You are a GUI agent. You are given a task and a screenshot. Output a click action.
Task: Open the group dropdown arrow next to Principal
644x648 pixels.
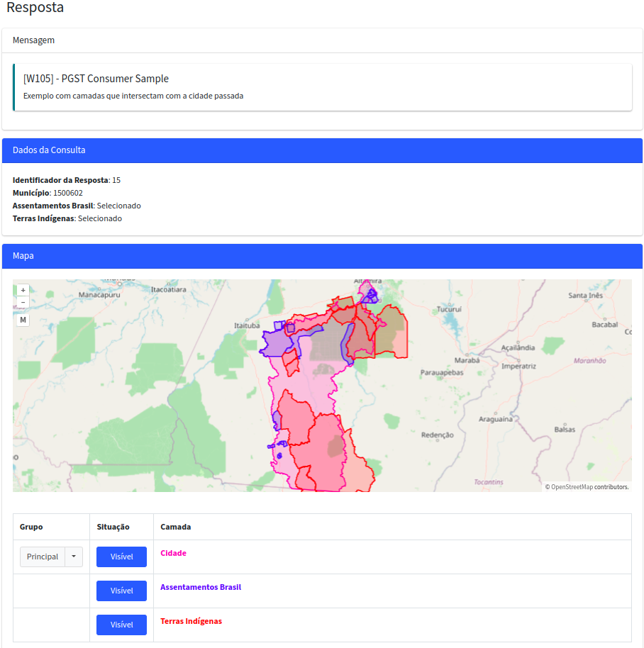pos(73,557)
